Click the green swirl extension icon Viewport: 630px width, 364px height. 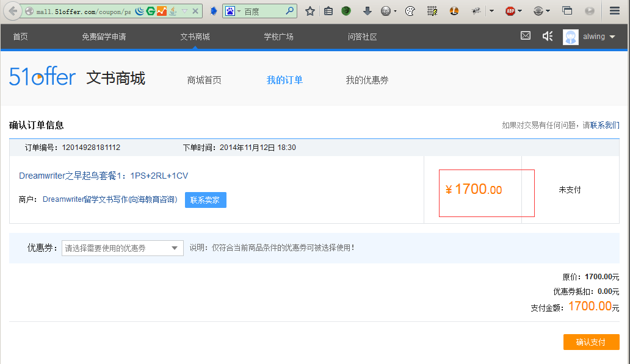coord(346,11)
